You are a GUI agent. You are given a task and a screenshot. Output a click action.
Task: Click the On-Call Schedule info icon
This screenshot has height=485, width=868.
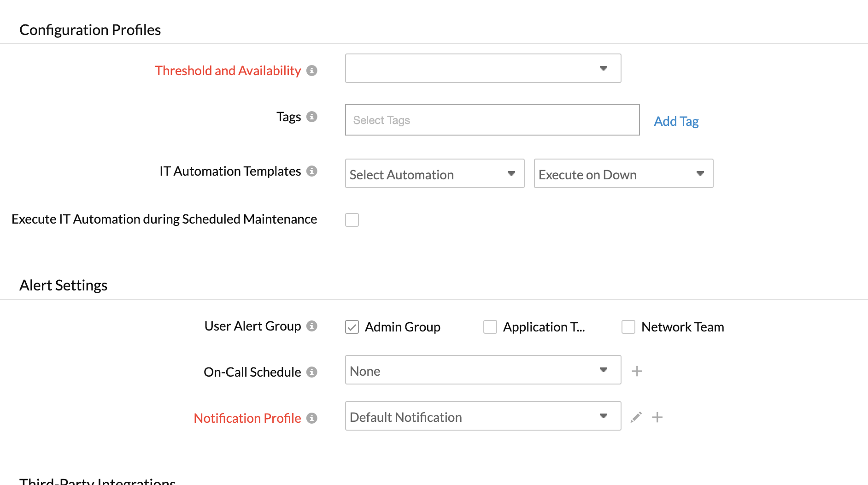pyautogui.click(x=312, y=372)
